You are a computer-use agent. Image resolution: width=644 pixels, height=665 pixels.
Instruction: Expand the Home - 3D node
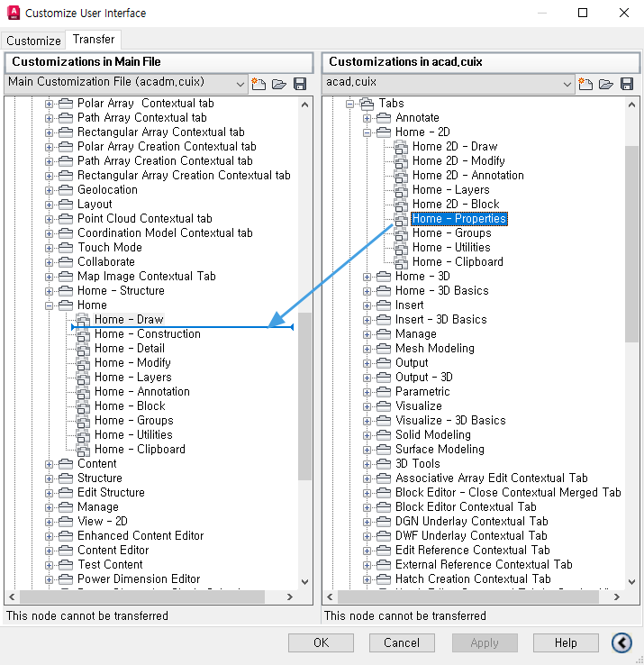click(x=367, y=277)
